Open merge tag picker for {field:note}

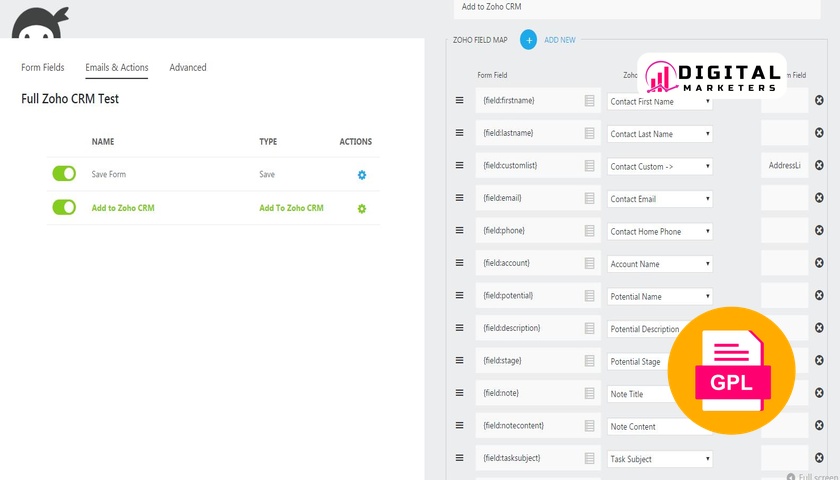pos(589,393)
